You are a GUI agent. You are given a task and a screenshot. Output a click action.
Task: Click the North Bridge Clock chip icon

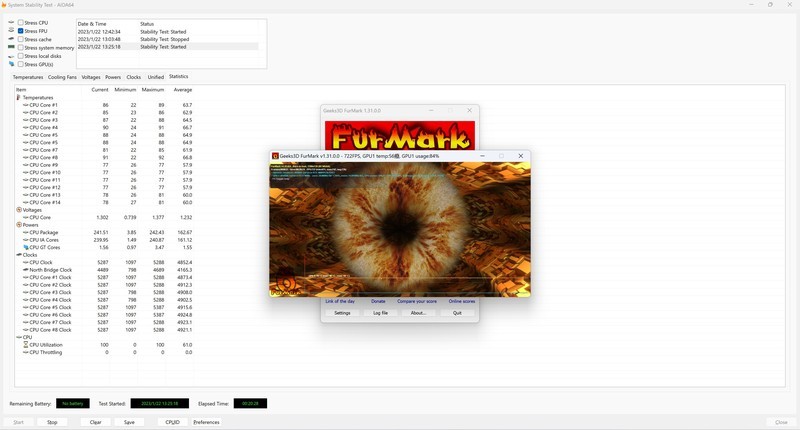[26, 270]
